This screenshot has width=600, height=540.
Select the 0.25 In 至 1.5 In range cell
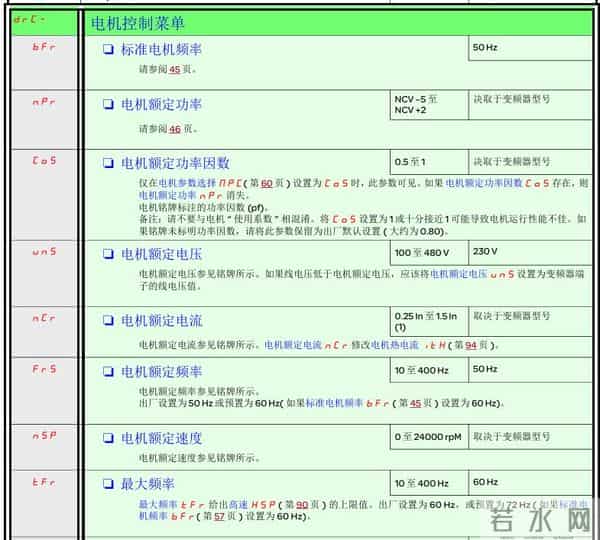click(429, 321)
